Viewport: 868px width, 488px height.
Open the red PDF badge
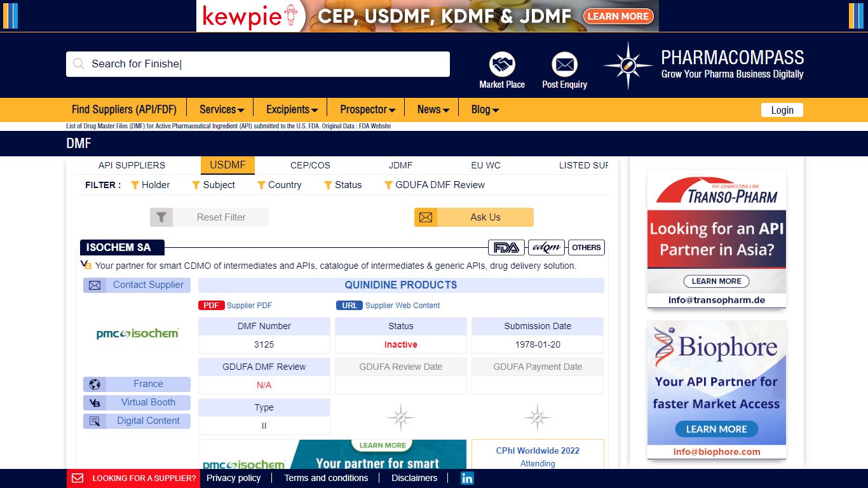pyautogui.click(x=211, y=306)
